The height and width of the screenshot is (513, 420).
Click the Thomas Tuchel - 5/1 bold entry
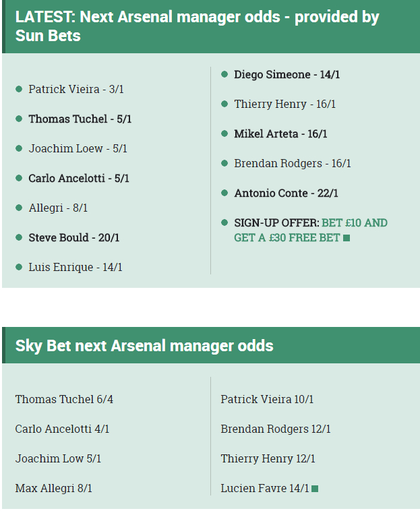tap(80, 119)
